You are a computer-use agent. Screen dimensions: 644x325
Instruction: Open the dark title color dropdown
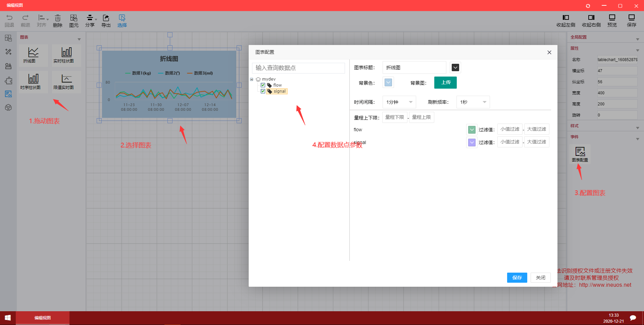(455, 67)
